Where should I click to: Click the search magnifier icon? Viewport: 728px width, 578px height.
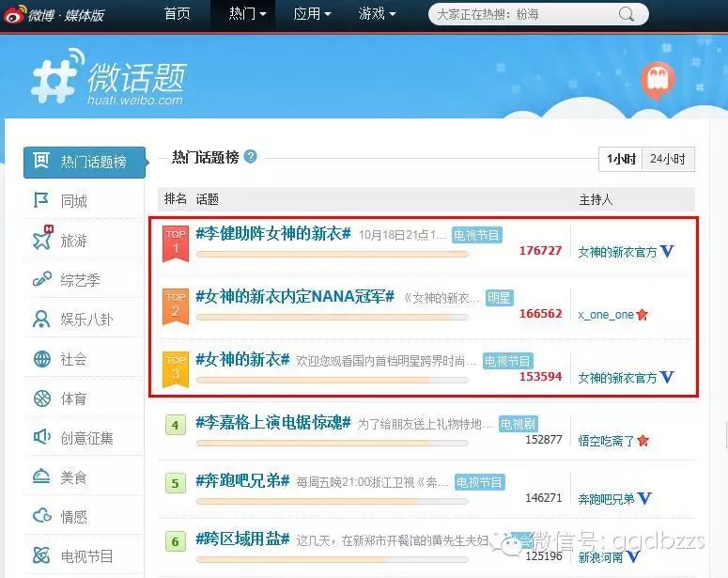click(x=626, y=14)
